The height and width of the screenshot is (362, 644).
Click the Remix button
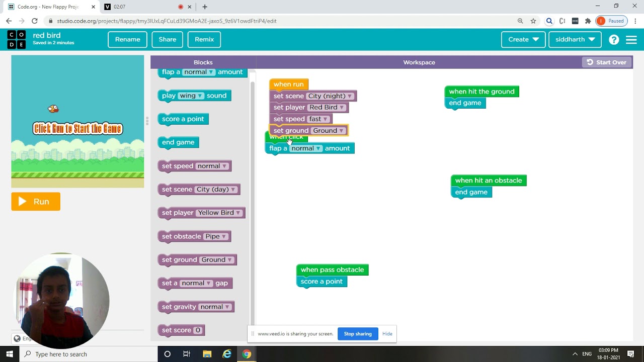(204, 39)
